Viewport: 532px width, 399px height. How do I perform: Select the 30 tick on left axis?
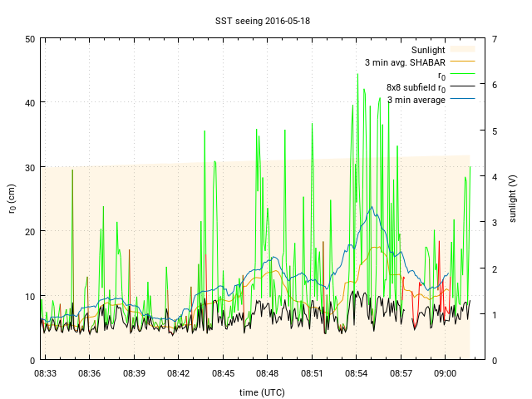(x=29, y=167)
